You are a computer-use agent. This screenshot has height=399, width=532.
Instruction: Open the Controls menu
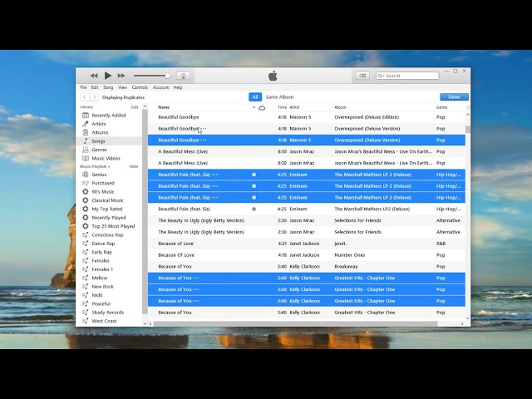pos(140,87)
